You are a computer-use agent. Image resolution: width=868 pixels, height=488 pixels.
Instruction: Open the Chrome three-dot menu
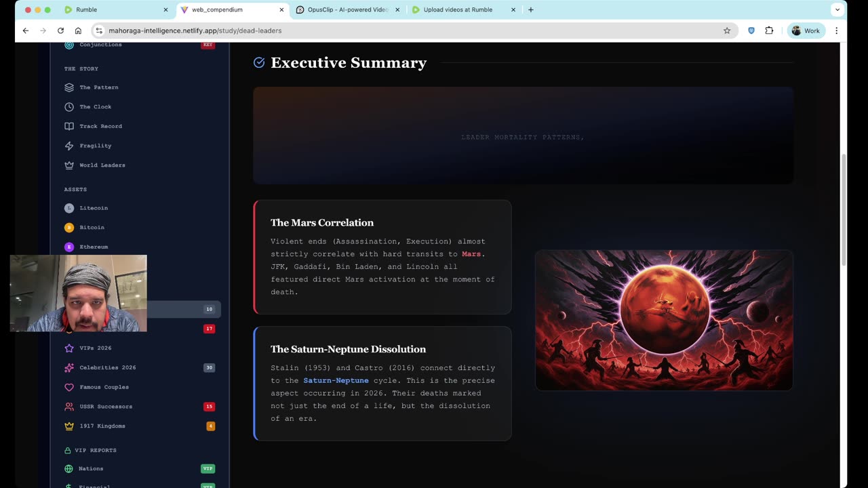pyautogui.click(x=837, y=30)
